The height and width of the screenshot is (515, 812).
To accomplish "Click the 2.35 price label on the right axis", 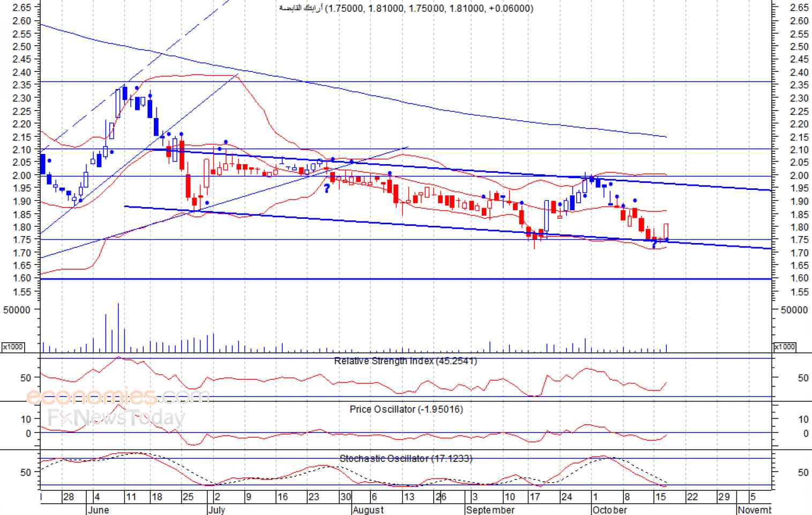I will pyautogui.click(x=799, y=85).
